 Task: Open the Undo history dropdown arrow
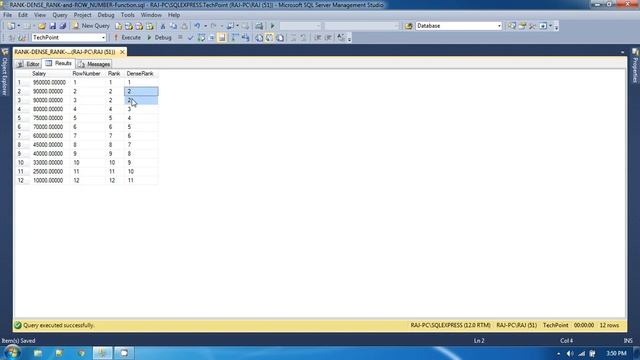tap(205, 26)
